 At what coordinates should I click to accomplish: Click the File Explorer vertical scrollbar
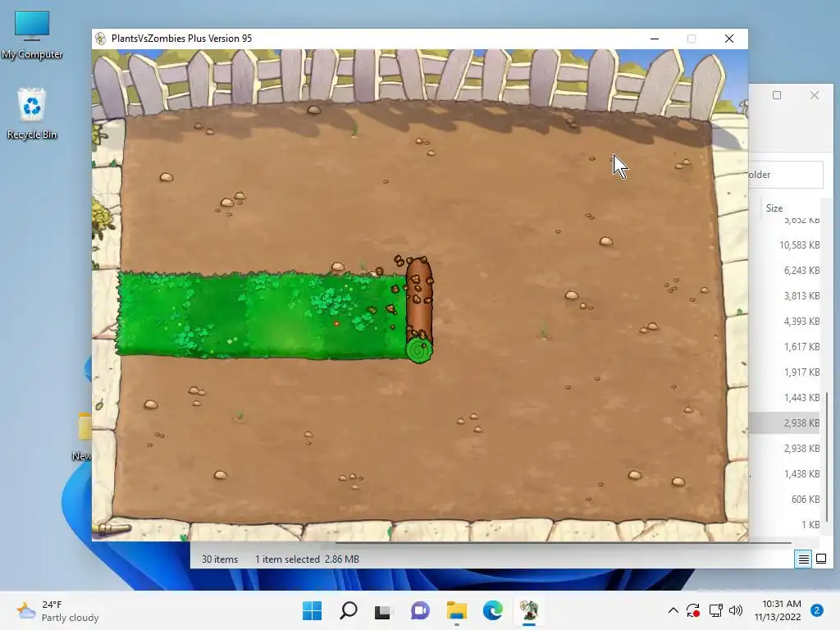pos(827,456)
